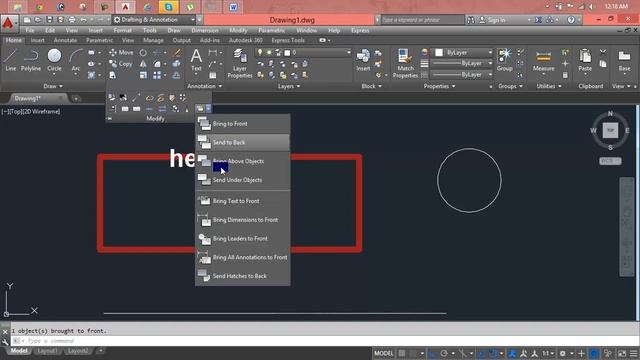Image resolution: width=640 pixels, height=360 pixels.
Task: Expand the Draw panel
Action: (x=53, y=86)
